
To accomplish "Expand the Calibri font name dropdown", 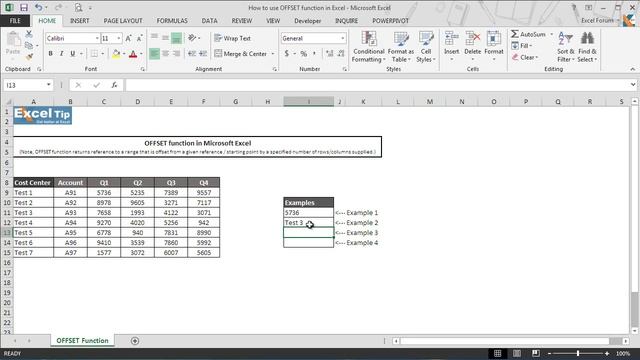I will 97,38.
